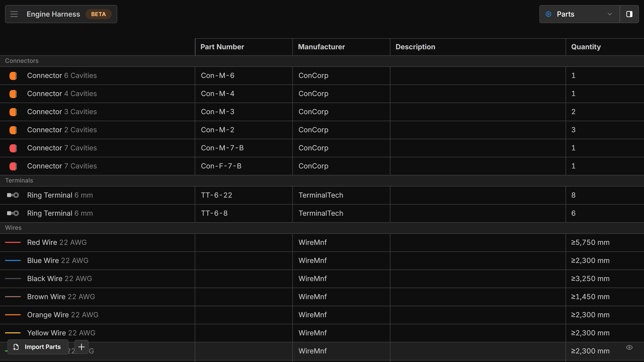
Task: Toggle the right sidebar panel icon
Action: coord(629,14)
